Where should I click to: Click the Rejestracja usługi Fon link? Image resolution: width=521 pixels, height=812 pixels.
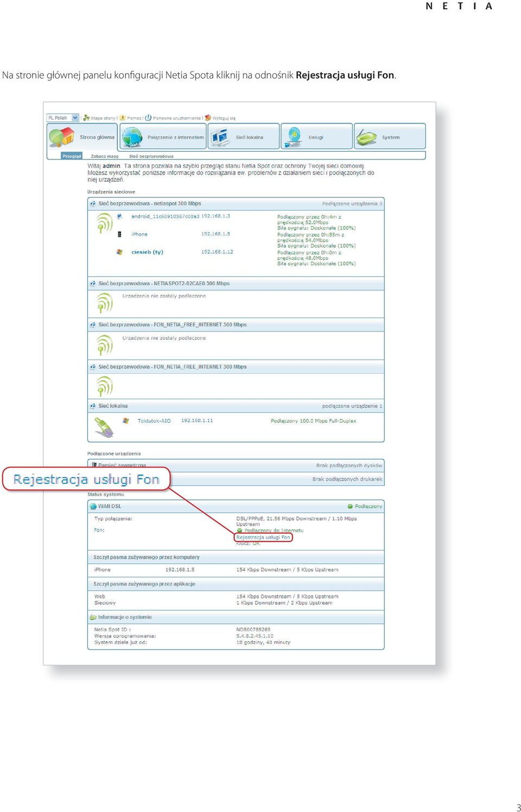point(263,538)
